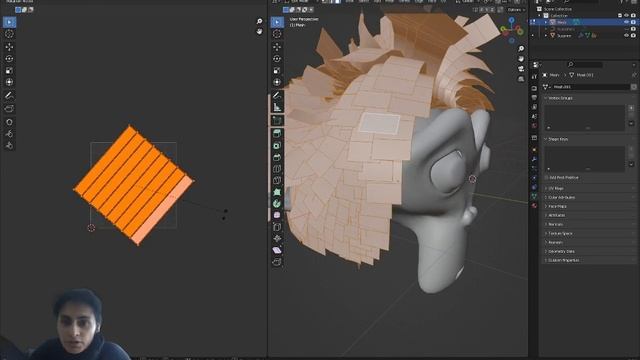
Task: Select the Rip tool in UV editor
Action: 9,109
